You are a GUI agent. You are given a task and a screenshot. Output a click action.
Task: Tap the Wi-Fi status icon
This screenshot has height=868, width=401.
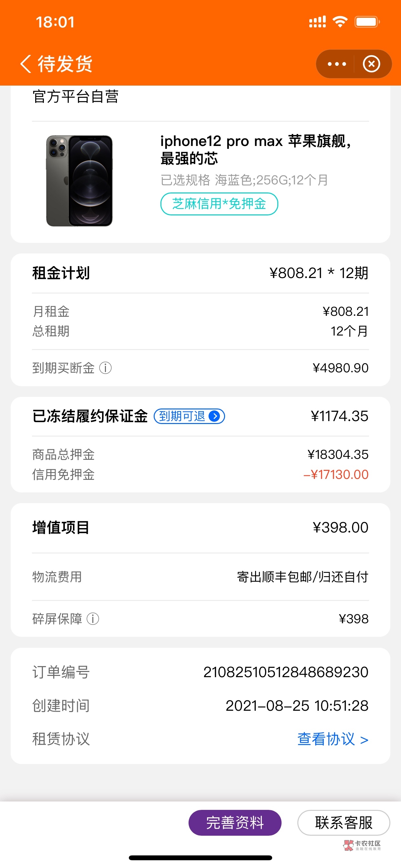coord(340,22)
